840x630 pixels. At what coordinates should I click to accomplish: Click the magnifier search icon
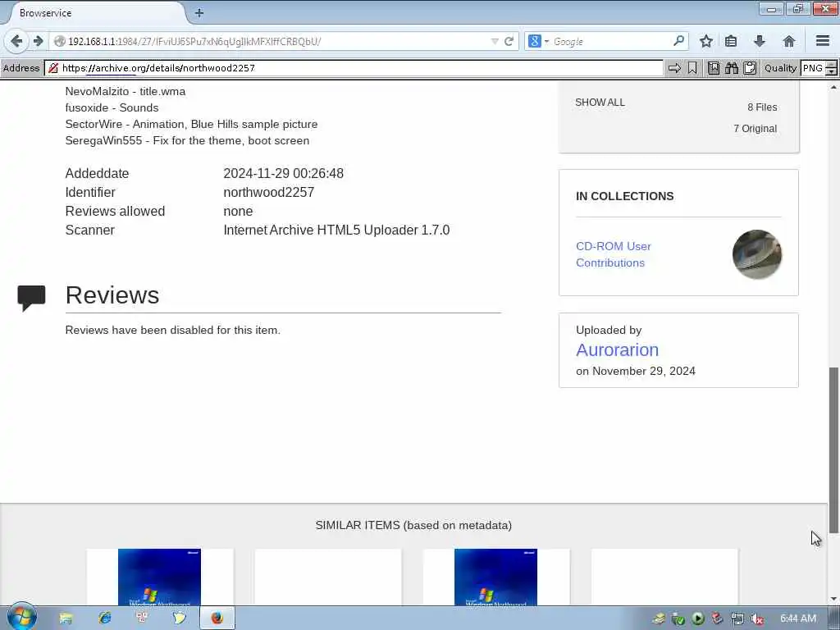[678, 41]
